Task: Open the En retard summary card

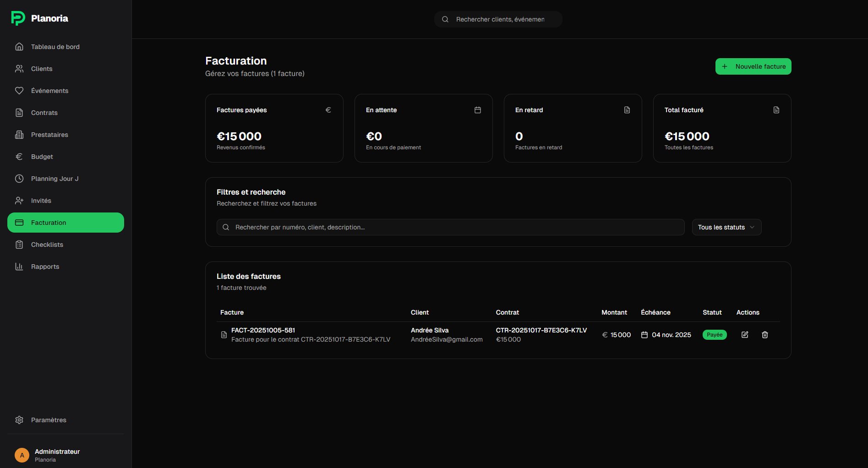Action: [x=573, y=128]
